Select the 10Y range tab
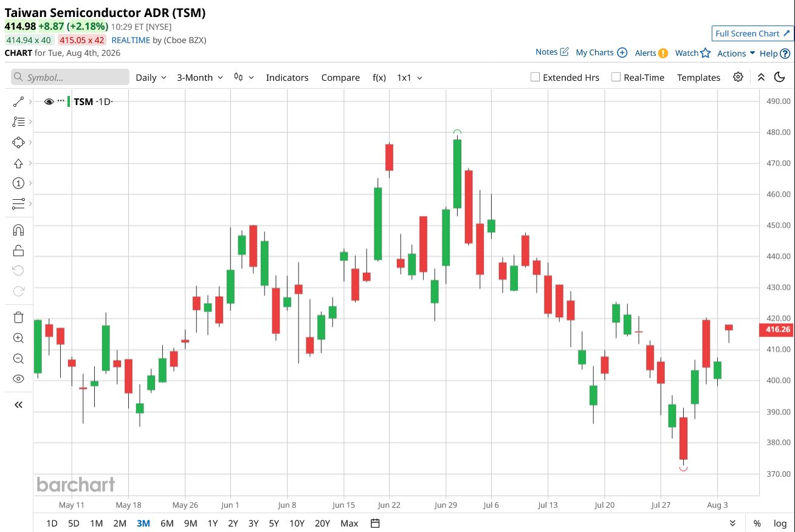This screenshot has height=532, width=795. click(297, 523)
